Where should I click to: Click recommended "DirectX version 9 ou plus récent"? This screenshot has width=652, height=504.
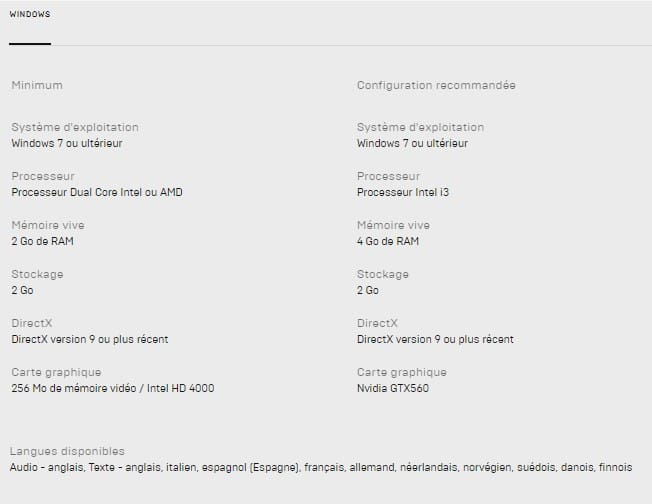435,340
